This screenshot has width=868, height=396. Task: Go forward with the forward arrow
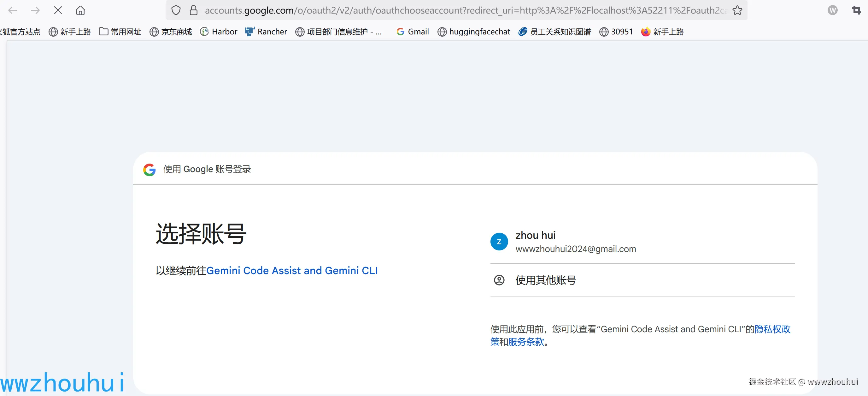point(35,10)
